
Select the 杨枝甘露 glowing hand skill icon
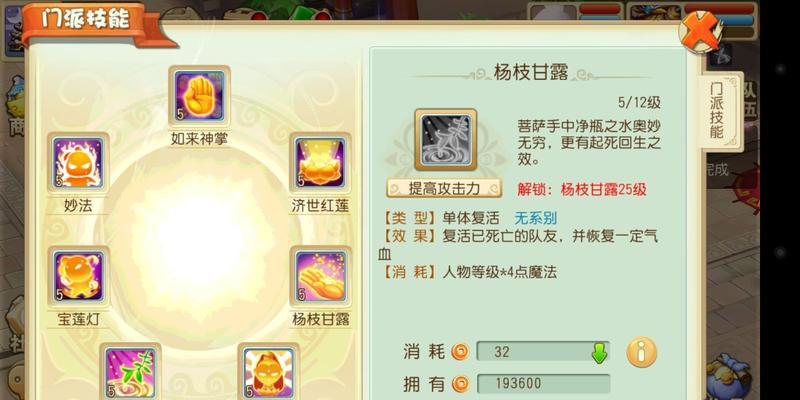click(320, 277)
